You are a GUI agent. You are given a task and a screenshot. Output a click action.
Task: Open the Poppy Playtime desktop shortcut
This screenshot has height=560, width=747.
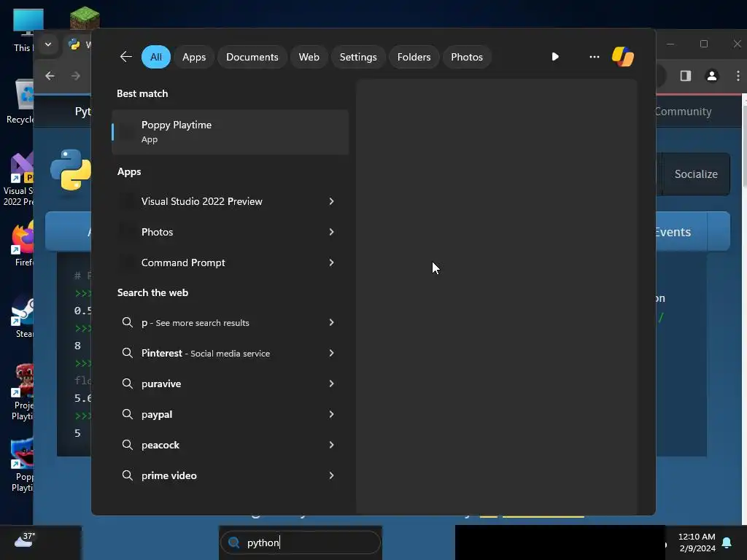22,464
